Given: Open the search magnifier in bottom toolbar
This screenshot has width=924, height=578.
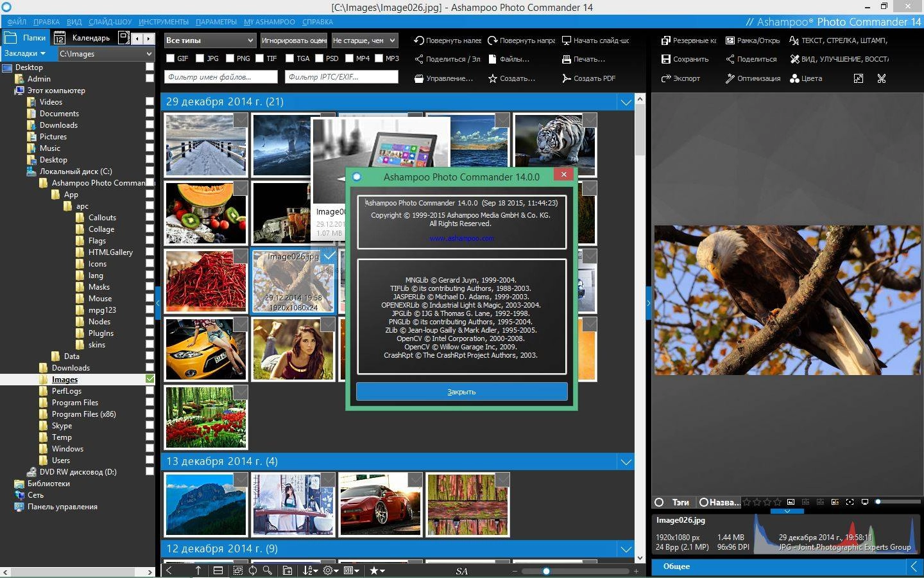Looking at the screenshot, I should tap(268, 570).
